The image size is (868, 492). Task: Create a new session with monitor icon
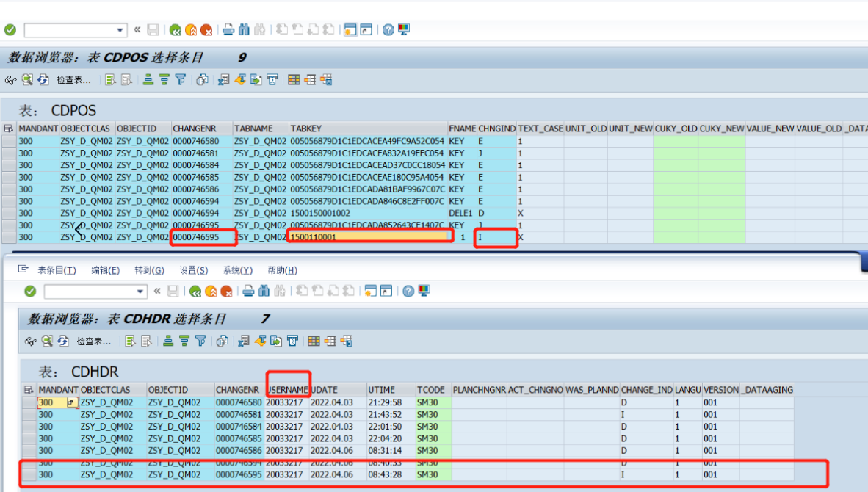pyautogui.click(x=404, y=29)
